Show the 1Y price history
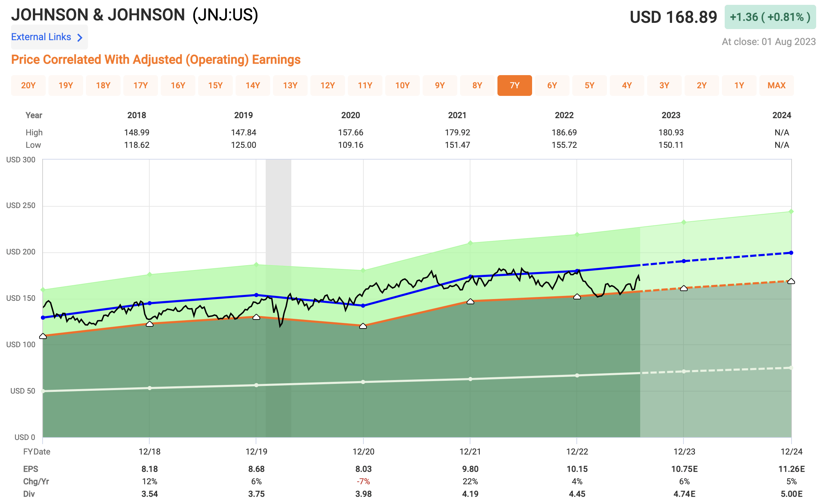 [739, 85]
